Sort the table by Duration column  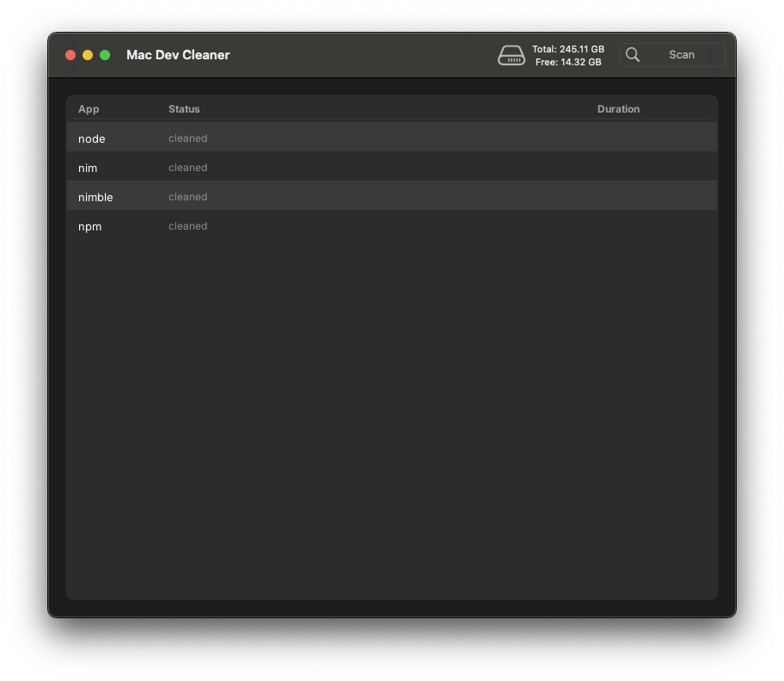tap(619, 109)
